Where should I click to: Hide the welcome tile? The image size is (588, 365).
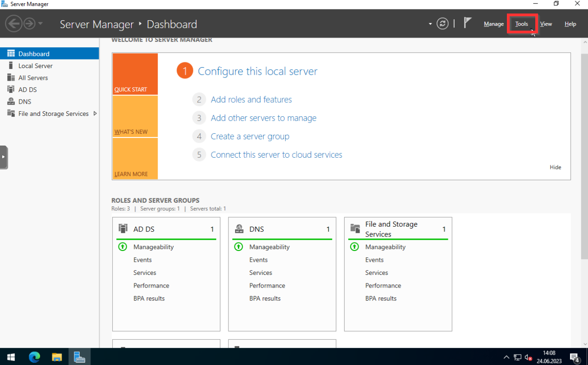(x=555, y=167)
